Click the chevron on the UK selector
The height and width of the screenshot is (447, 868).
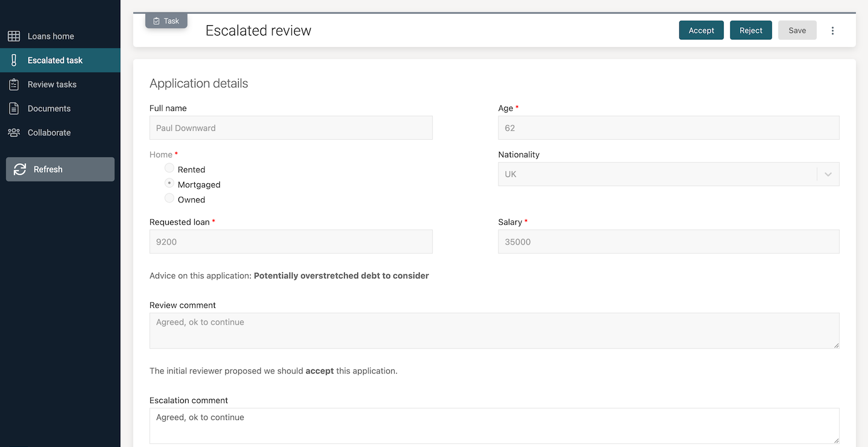828,174
